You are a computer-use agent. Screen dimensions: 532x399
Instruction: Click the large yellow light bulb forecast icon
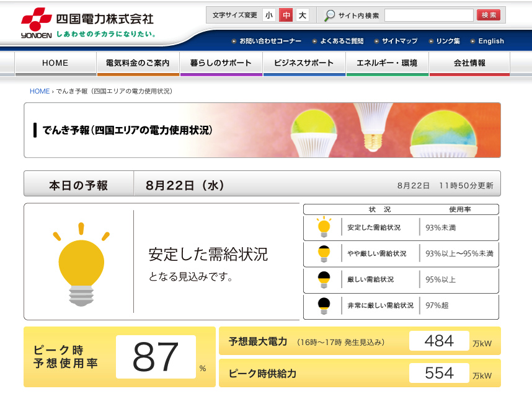79,261
